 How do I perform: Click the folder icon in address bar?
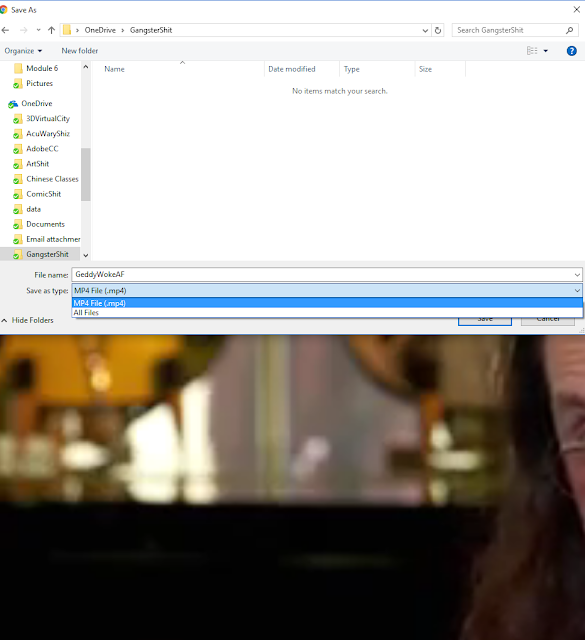pos(67,30)
